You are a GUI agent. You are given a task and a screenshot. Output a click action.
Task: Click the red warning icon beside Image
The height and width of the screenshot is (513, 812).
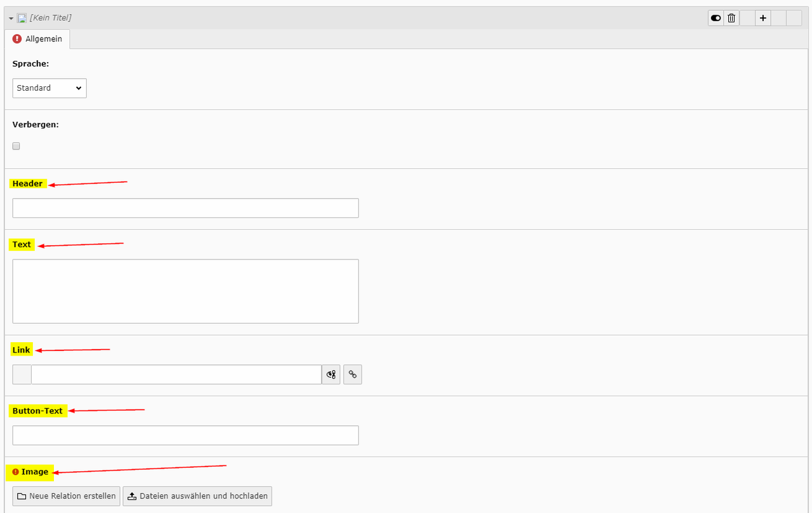click(x=16, y=472)
